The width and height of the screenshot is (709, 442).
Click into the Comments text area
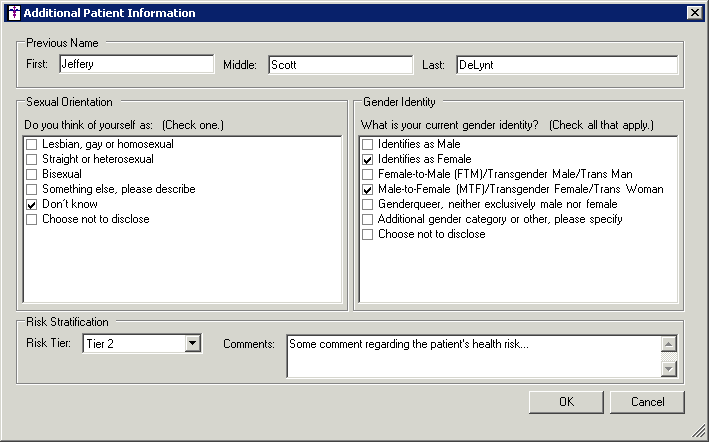(x=472, y=356)
